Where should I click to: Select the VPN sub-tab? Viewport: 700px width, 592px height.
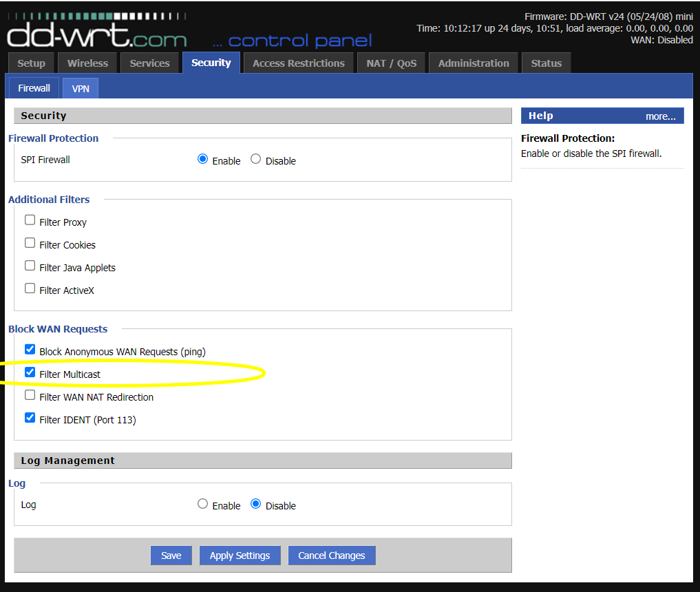coord(81,89)
